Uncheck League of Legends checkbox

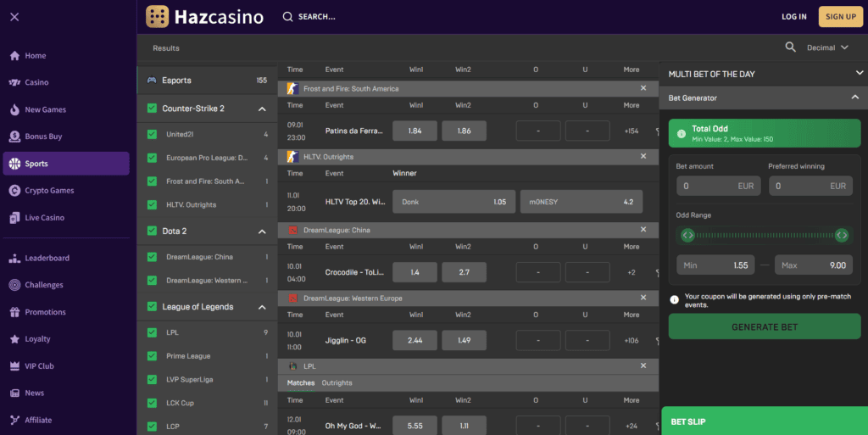[x=152, y=306]
